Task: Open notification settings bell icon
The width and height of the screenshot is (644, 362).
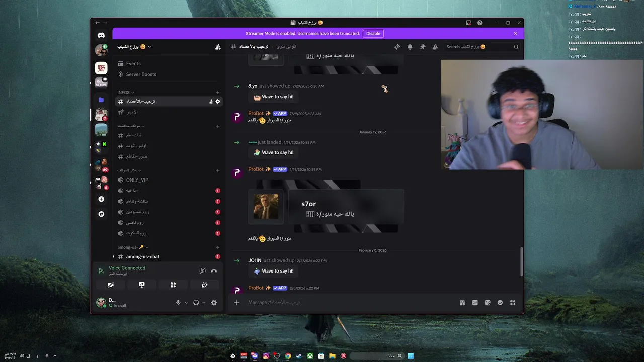Action: (x=410, y=47)
